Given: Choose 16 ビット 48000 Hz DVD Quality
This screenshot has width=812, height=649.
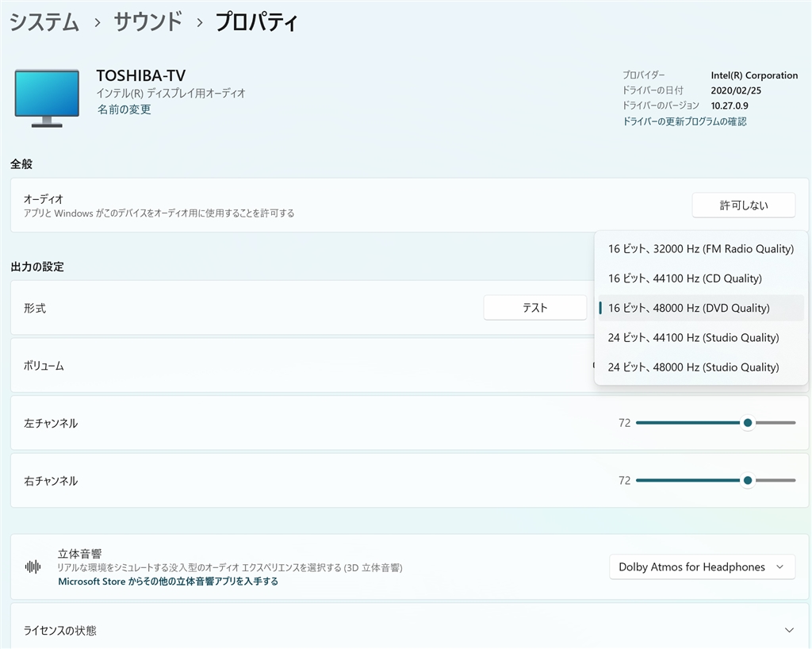Looking at the screenshot, I should [x=701, y=308].
